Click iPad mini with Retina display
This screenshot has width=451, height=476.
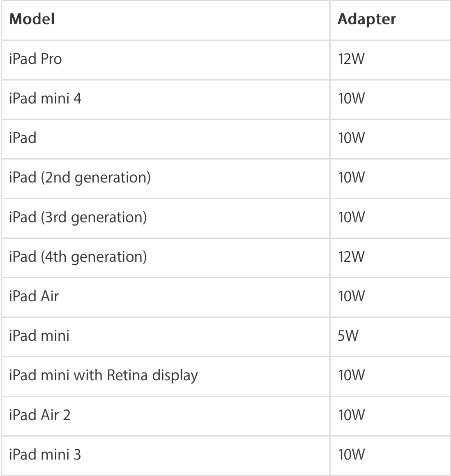[x=104, y=376]
